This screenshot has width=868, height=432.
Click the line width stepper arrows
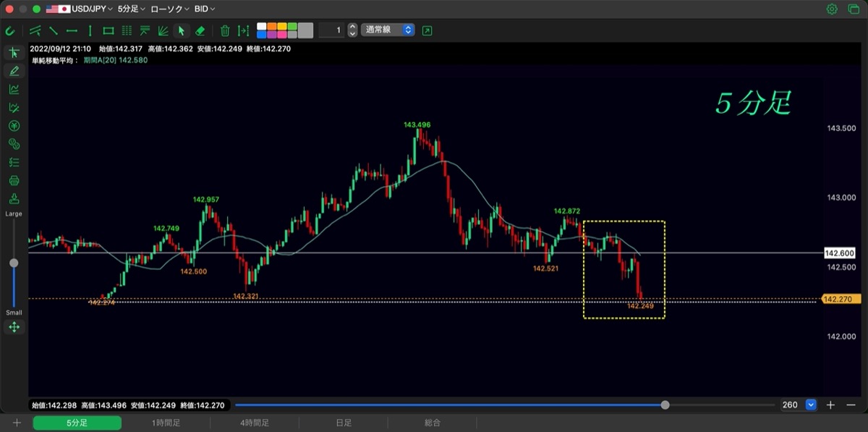[352, 30]
